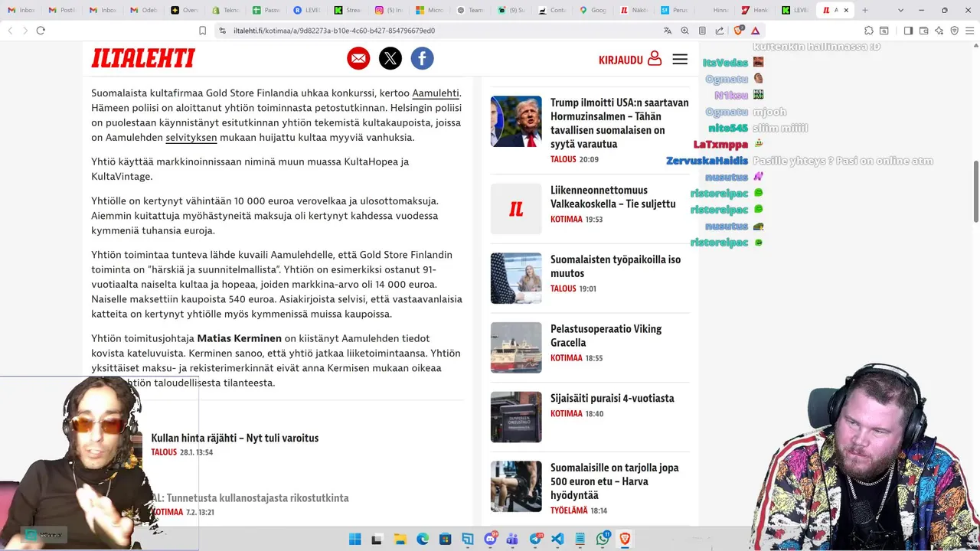Click the share page icon in the address bar
980x551 pixels.
point(720,31)
